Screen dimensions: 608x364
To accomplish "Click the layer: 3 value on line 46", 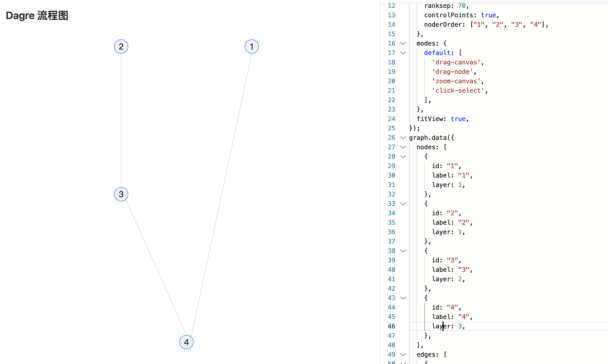I will coord(460,326).
